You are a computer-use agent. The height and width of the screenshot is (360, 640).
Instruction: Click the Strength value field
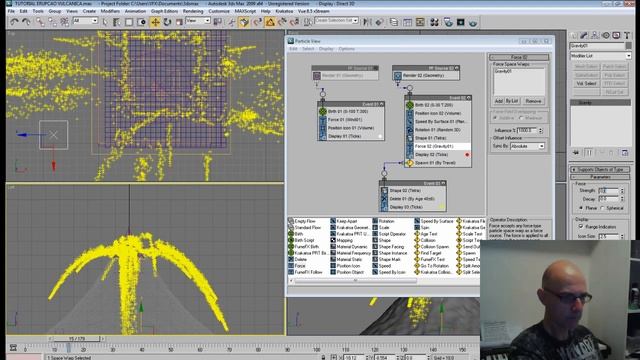pos(609,191)
